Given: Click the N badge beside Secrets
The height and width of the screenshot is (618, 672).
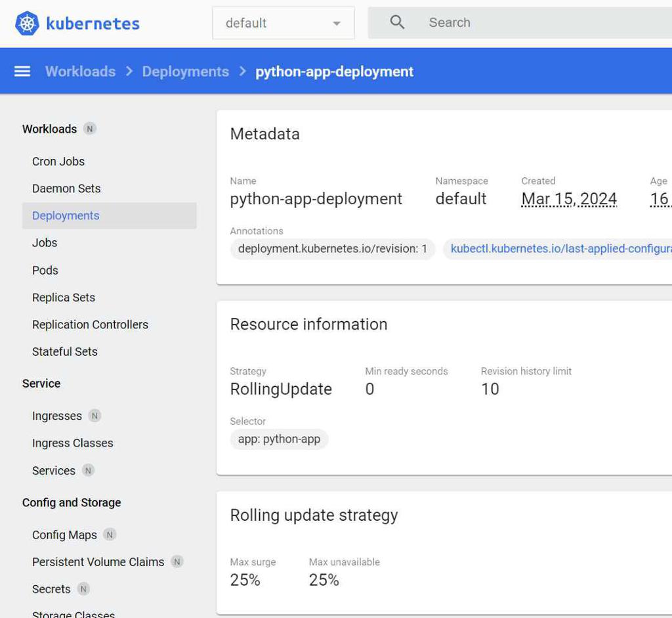Looking at the screenshot, I should 83,589.
